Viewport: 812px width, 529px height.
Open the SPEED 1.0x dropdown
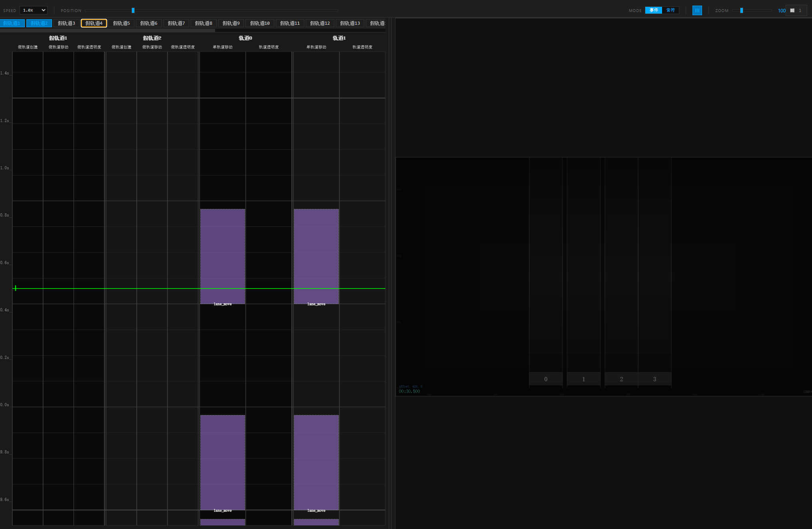(34, 10)
